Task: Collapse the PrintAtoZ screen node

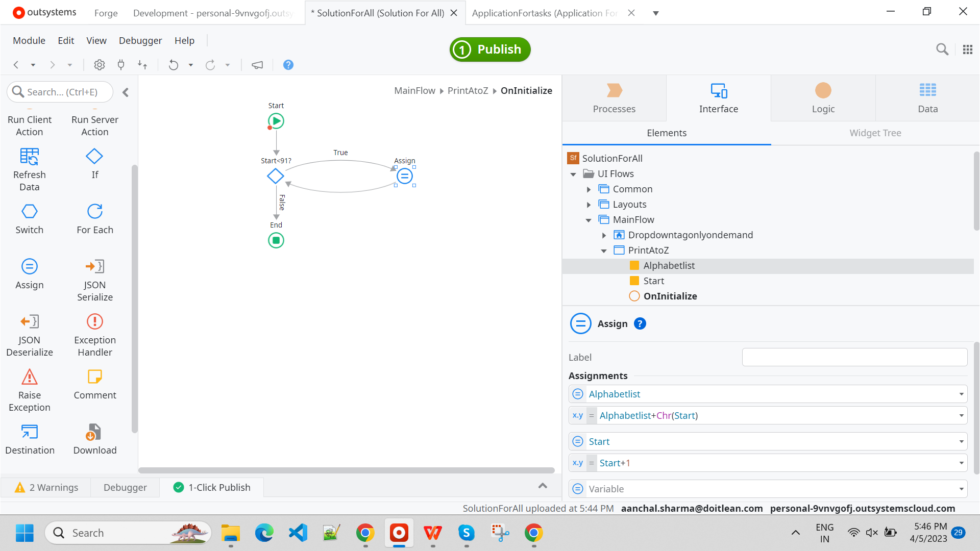Action: [x=604, y=251]
